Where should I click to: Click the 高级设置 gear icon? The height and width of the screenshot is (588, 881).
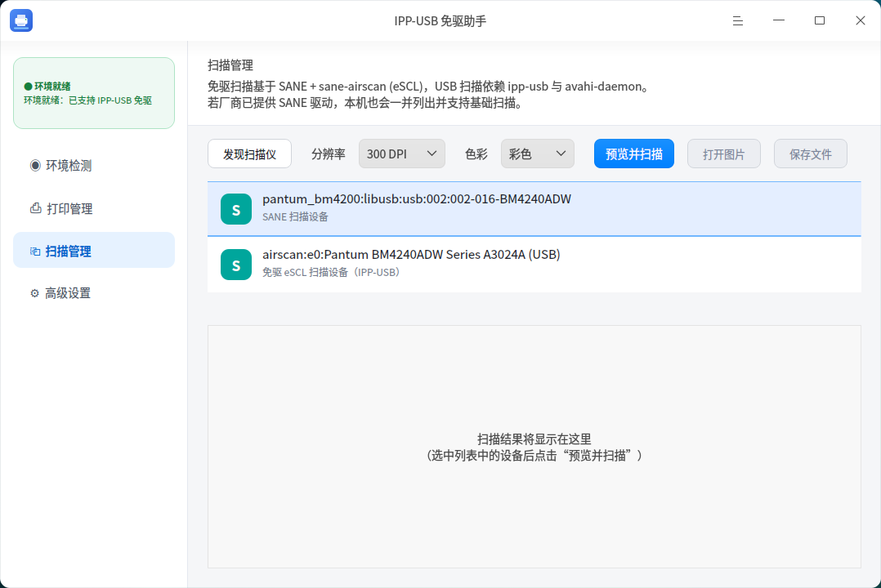click(x=35, y=293)
